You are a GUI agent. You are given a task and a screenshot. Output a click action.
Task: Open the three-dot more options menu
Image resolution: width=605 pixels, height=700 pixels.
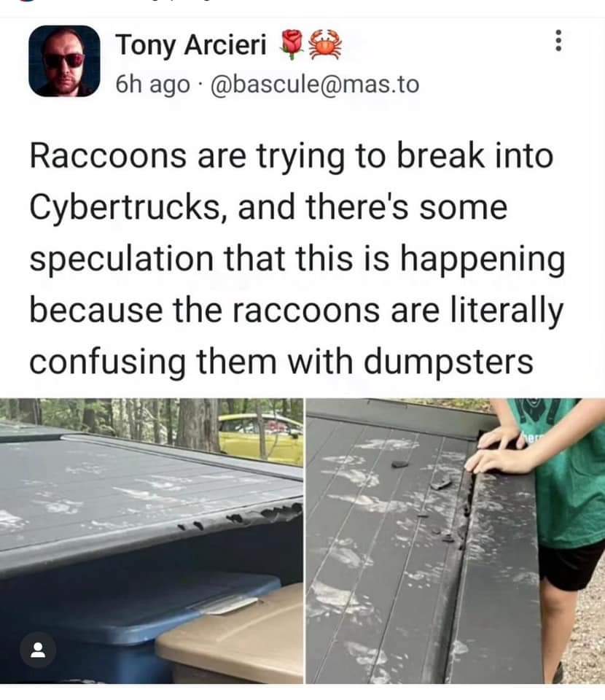click(x=558, y=41)
